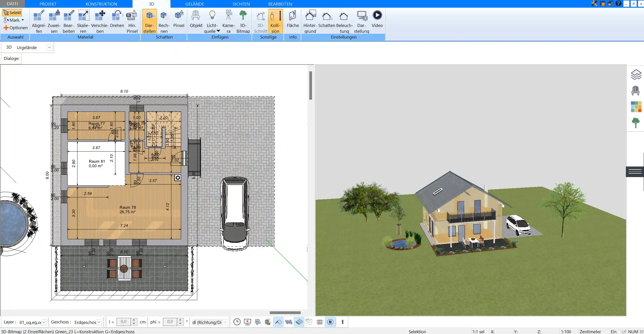Toggle the beams visibility button
The height and width of the screenshot is (334, 644).
289,322
